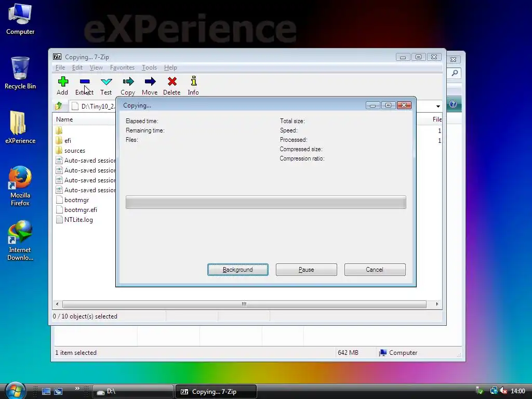Click the horizontal scrollbar thumb

[x=244, y=304]
